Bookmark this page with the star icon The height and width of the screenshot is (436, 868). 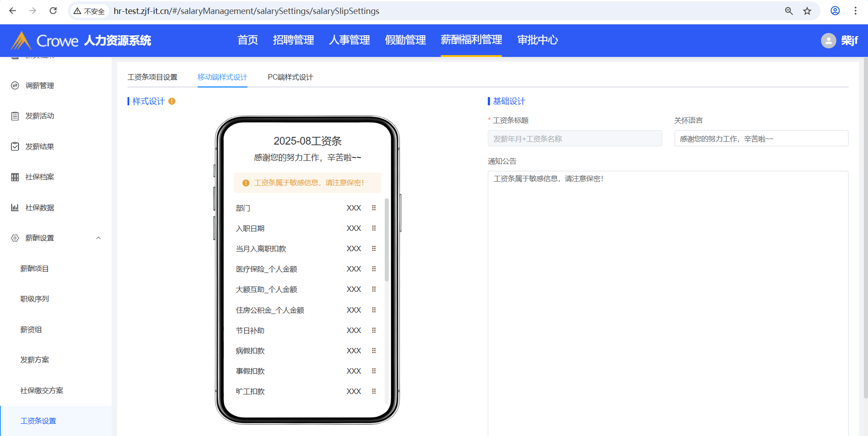tap(807, 11)
